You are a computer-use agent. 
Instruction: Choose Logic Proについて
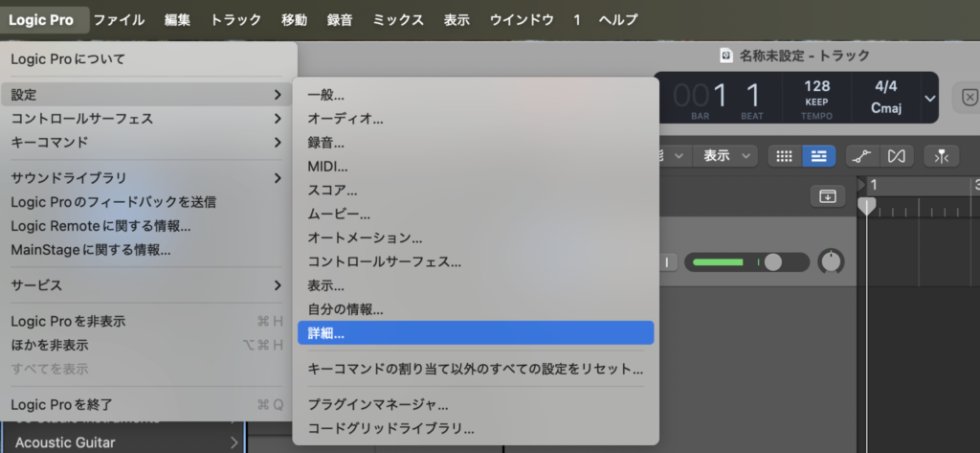146,58
